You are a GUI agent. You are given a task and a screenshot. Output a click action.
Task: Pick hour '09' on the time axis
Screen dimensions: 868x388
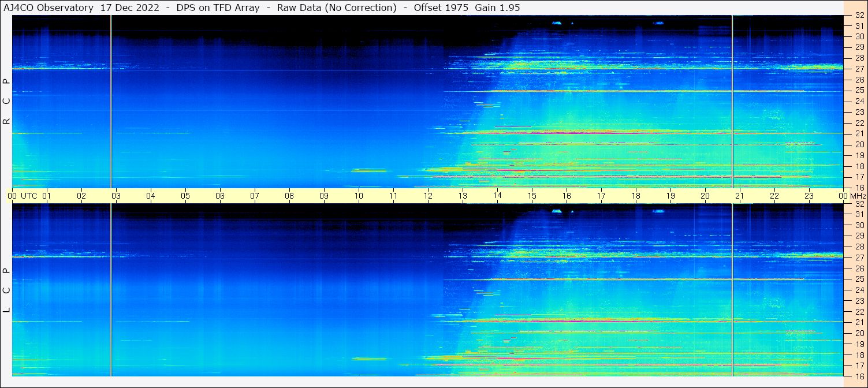(324, 196)
